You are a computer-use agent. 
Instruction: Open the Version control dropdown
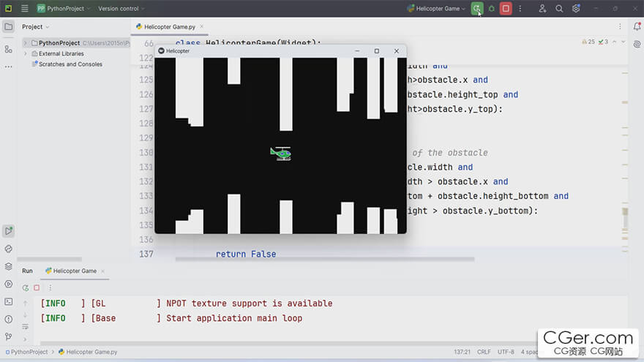tap(121, 9)
